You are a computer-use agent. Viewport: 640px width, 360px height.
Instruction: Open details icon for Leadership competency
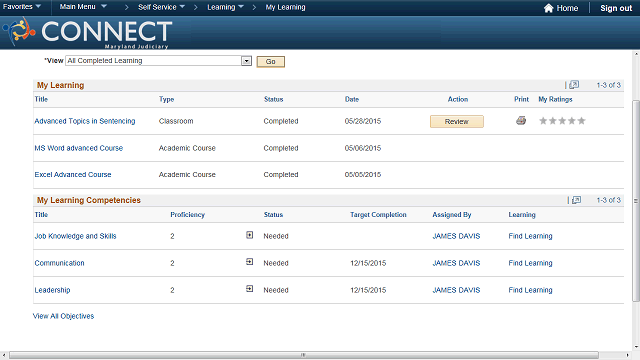[x=249, y=289]
